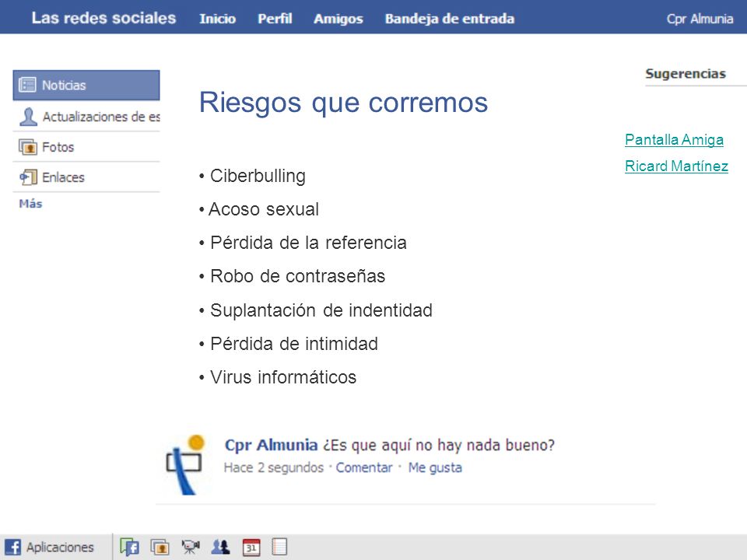Open the video camera icon in bottom bar
This screenshot has width=747, height=560.
pyautogui.click(x=191, y=547)
